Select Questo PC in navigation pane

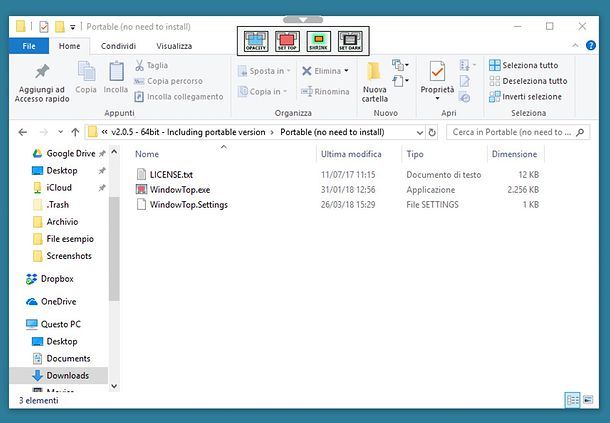pyautogui.click(x=61, y=324)
